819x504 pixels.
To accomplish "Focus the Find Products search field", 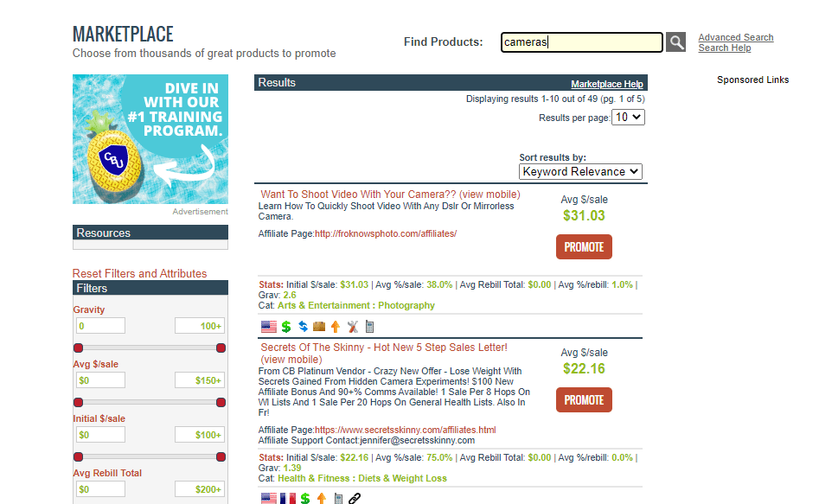I will [x=582, y=42].
